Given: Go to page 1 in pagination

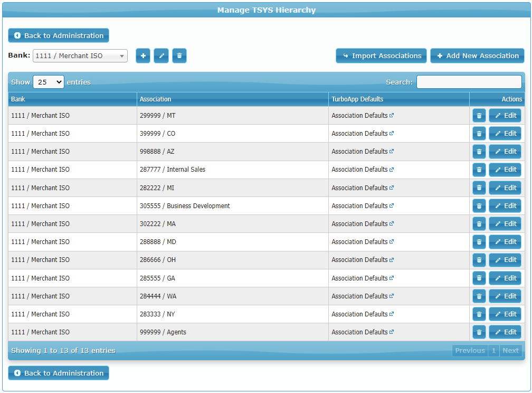Looking at the screenshot, I should [493, 351].
